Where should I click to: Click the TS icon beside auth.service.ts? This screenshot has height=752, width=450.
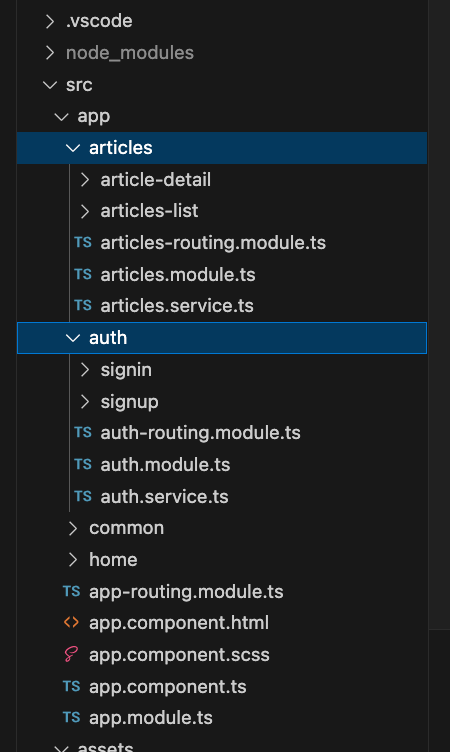click(x=83, y=496)
